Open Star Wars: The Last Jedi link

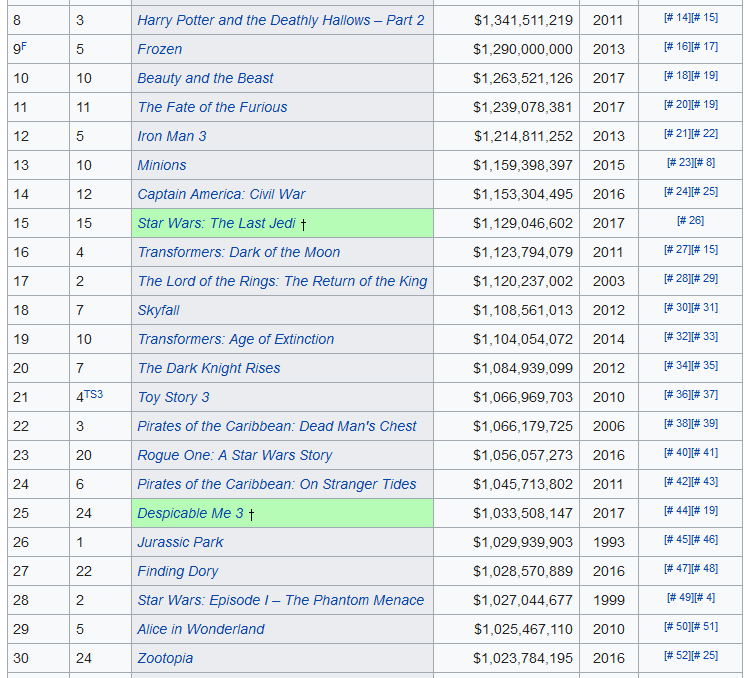[x=216, y=223]
